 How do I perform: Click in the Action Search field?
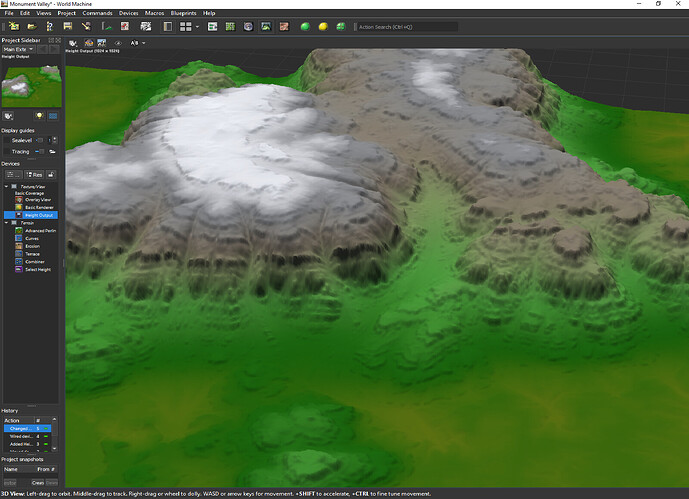(x=407, y=27)
